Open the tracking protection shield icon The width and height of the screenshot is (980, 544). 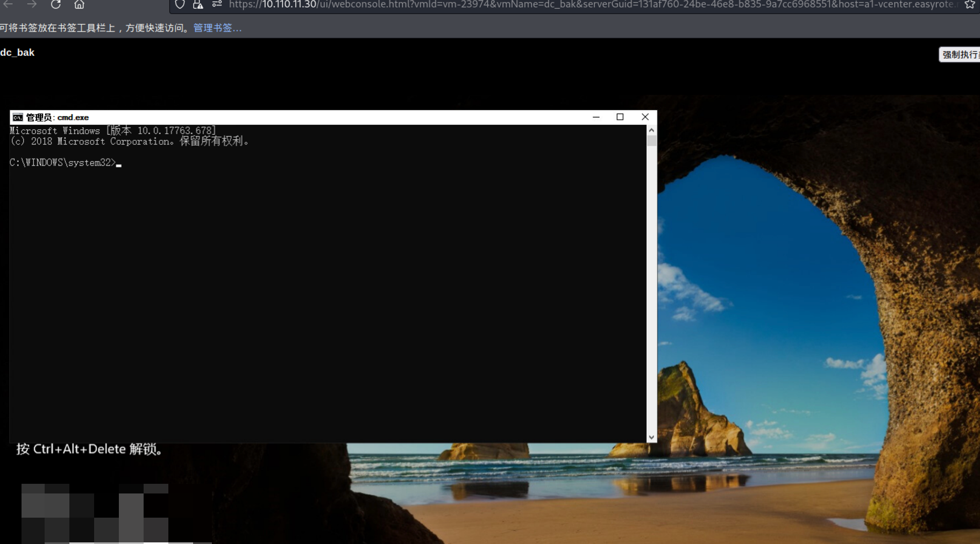pos(180,4)
